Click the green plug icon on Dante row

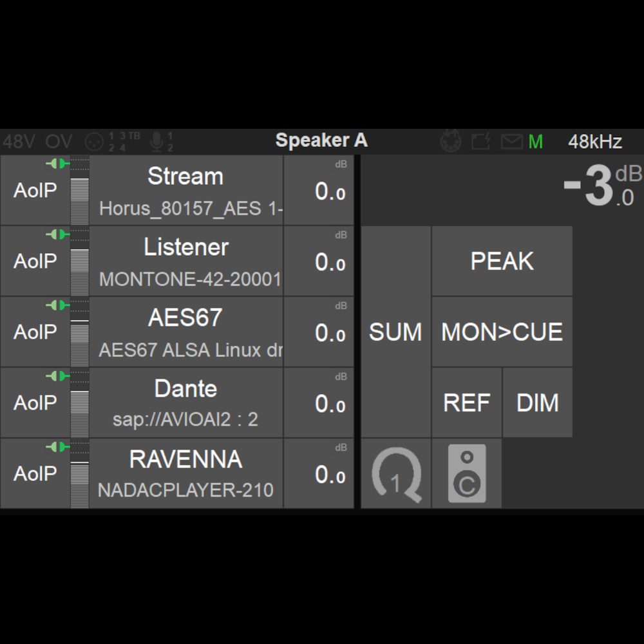click(x=58, y=376)
